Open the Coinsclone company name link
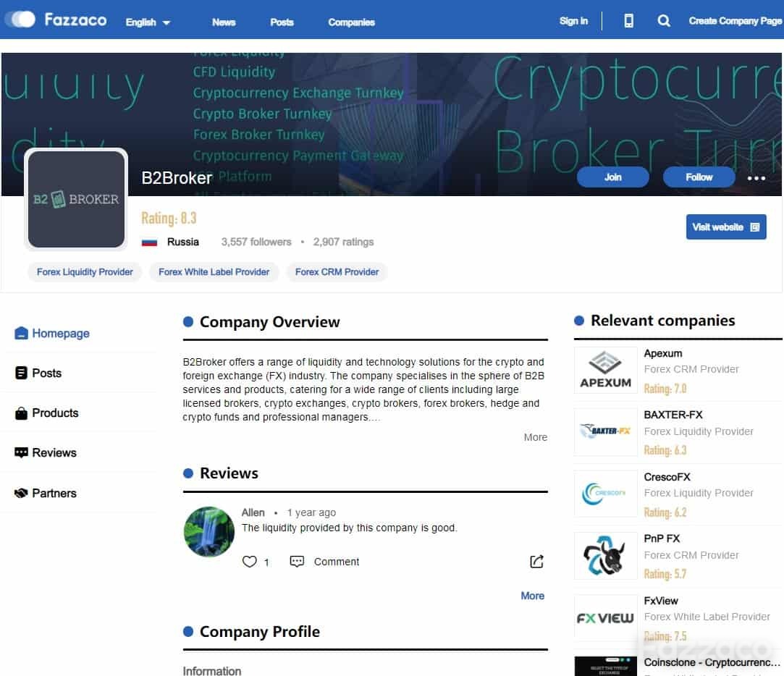Viewport: 784px width, 676px height. 712,662
